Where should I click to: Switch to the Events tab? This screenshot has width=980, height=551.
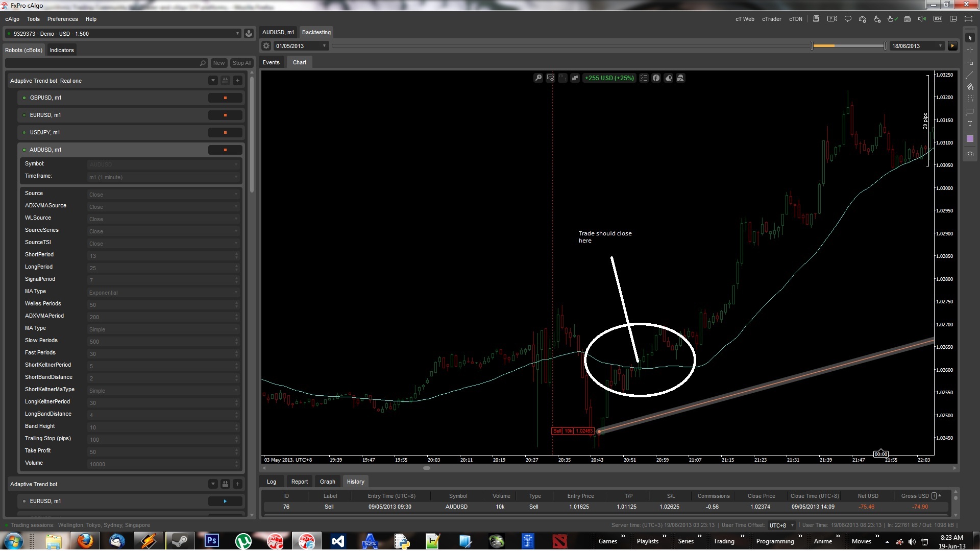pos(271,62)
